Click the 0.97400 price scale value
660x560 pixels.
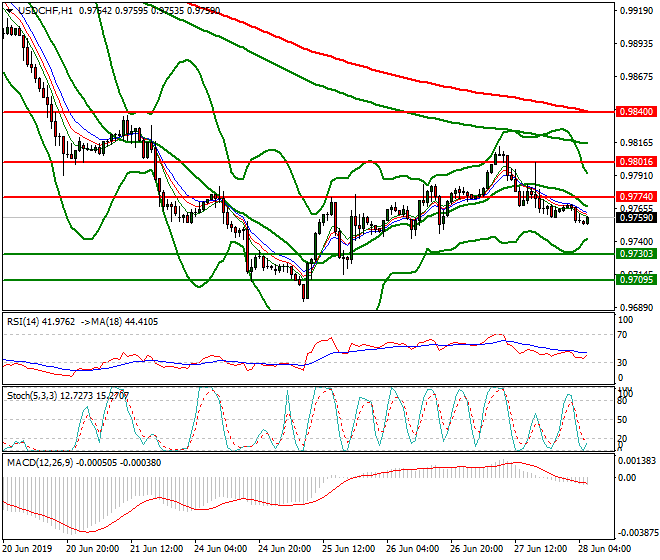point(636,242)
